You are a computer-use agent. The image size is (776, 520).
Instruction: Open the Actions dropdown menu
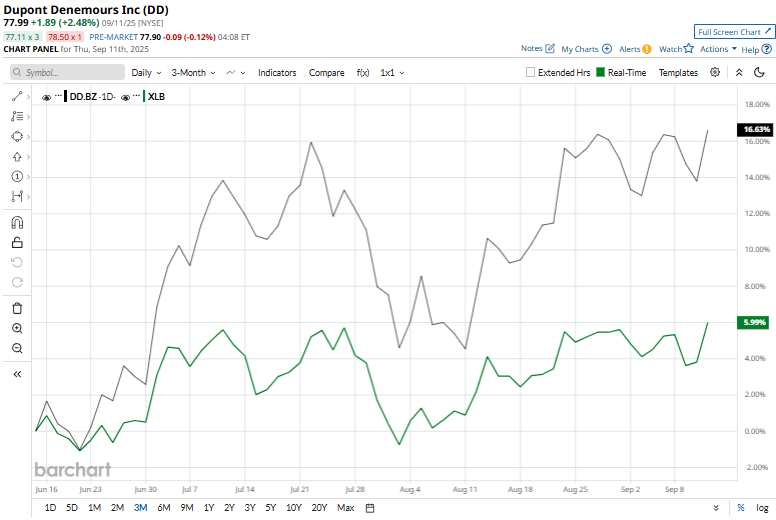718,49
